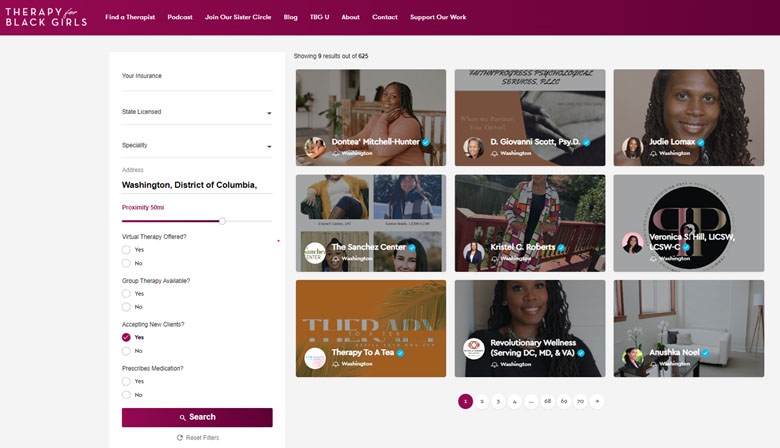This screenshot has height=448, width=780.
Task: Click Anushka Noel's round avatar
Action: 633,358
